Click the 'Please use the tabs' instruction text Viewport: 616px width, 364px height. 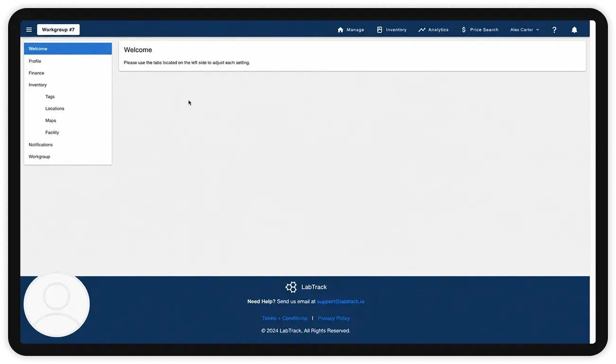[x=187, y=62]
